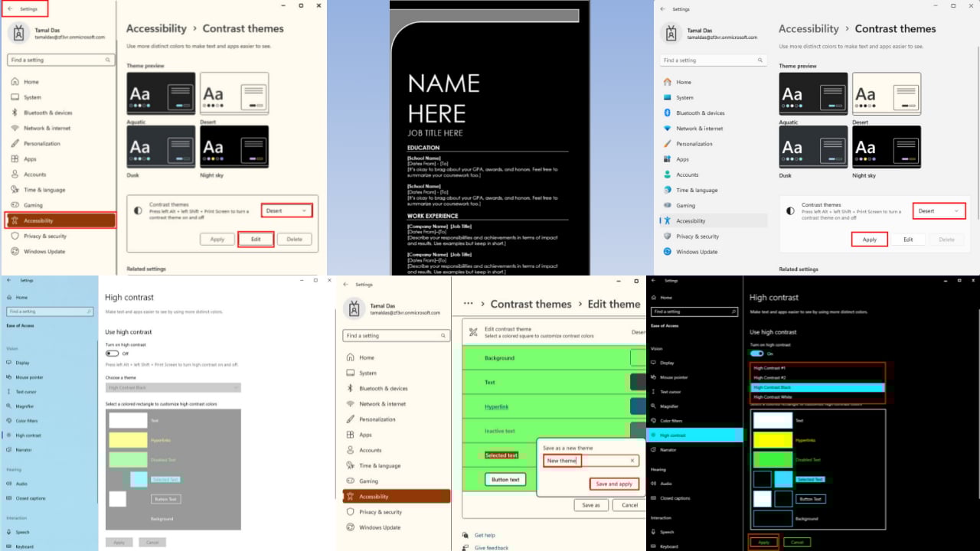Select Desert theme preview in white Contrast themes window
Image resolution: width=980 pixels, height=551 pixels.
tap(887, 95)
